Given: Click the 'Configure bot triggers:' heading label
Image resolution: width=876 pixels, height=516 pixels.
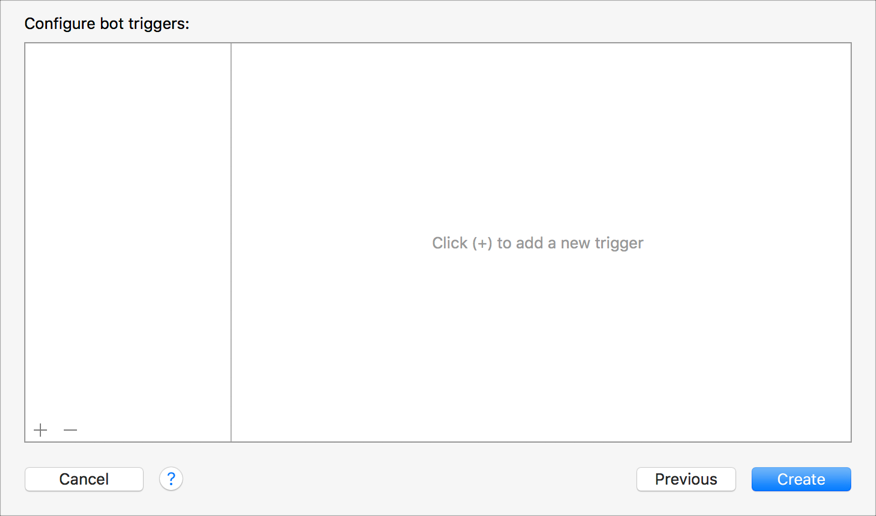Looking at the screenshot, I should click(107, 24).
